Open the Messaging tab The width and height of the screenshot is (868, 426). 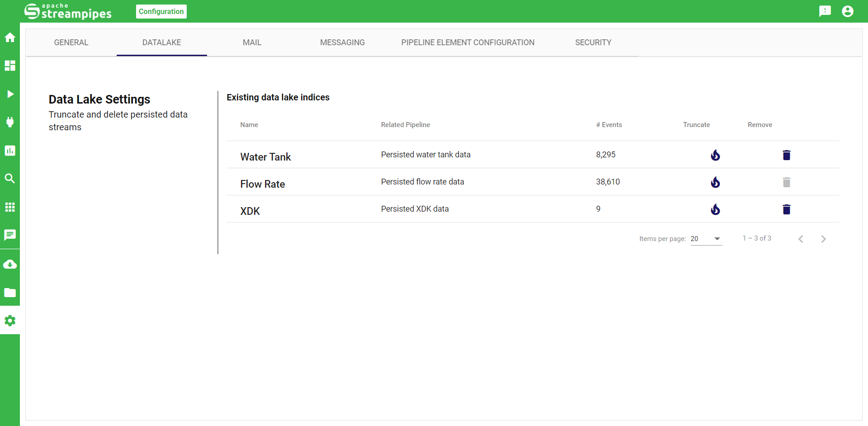[342, 43]
